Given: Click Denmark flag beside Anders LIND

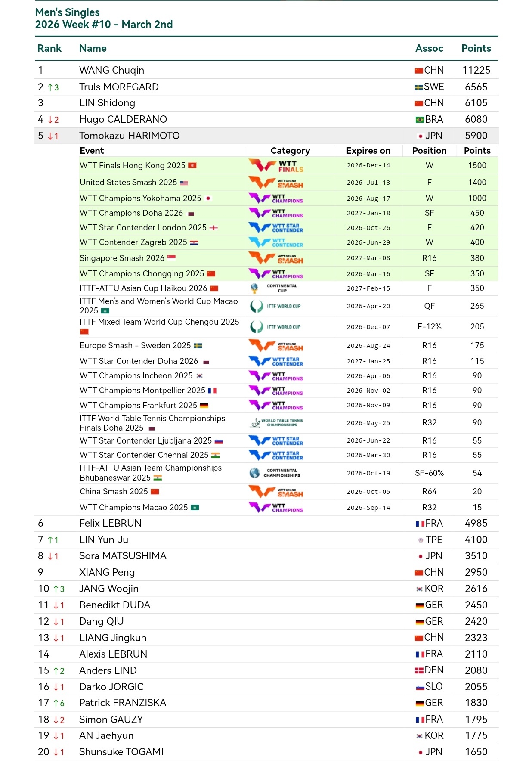Looking at the screenshot, I should [x=419, y=670].
